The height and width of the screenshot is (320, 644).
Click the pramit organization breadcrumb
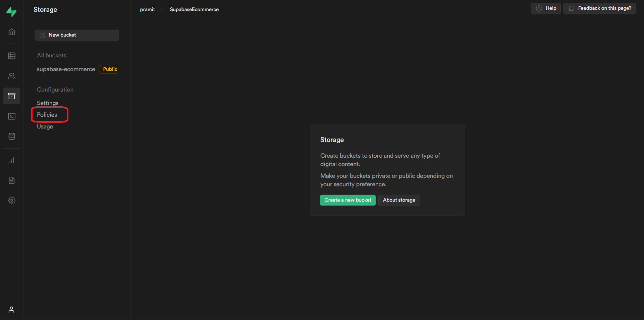tap(148, 9)
